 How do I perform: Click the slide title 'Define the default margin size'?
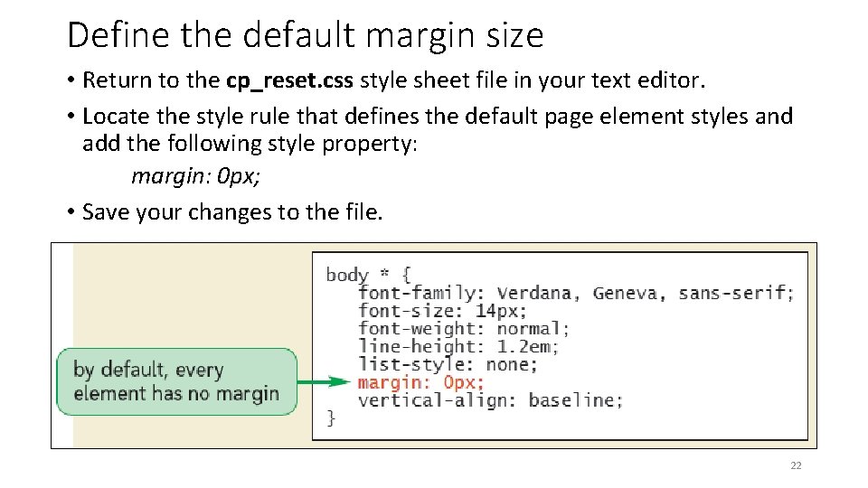(305, 35)
